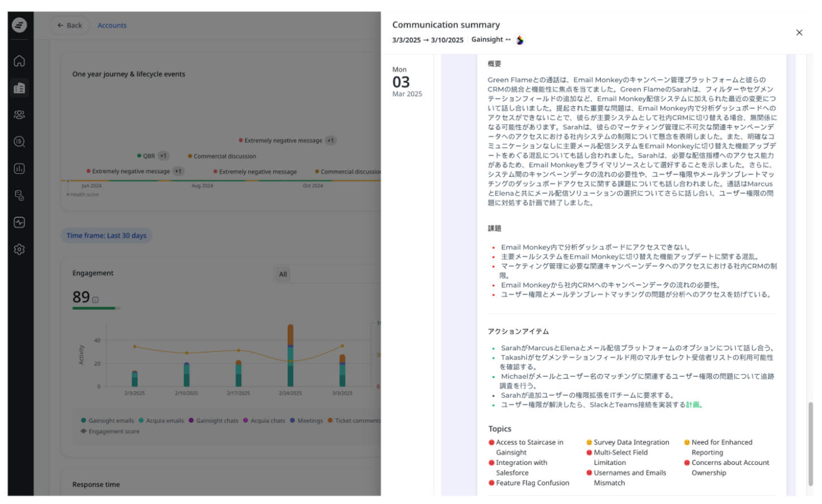The width and height of the screenshot is (822, 504).
Task: Select topic Usernames and Emails Mismatch
Action: pos(626,479)
